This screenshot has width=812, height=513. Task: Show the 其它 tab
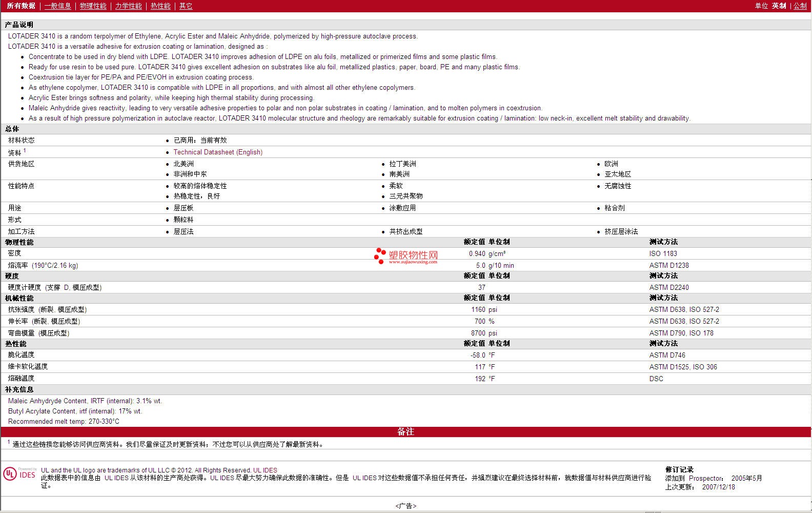pos(186,6)
